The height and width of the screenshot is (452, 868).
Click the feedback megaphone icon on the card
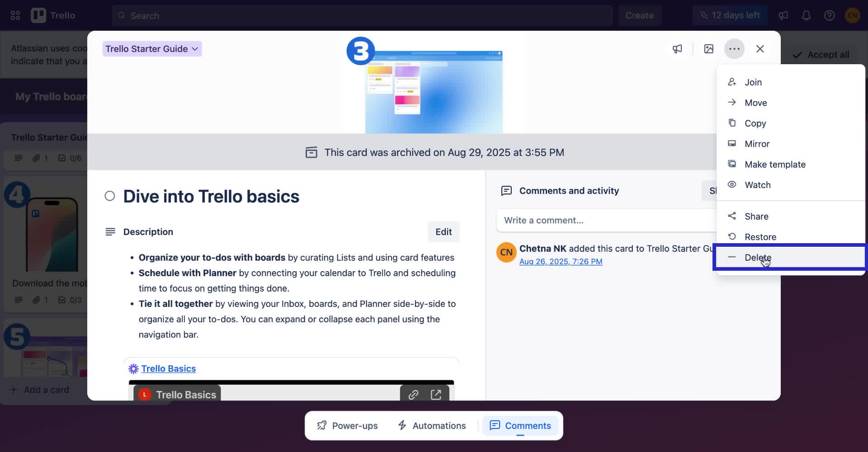tap(677, 48)
